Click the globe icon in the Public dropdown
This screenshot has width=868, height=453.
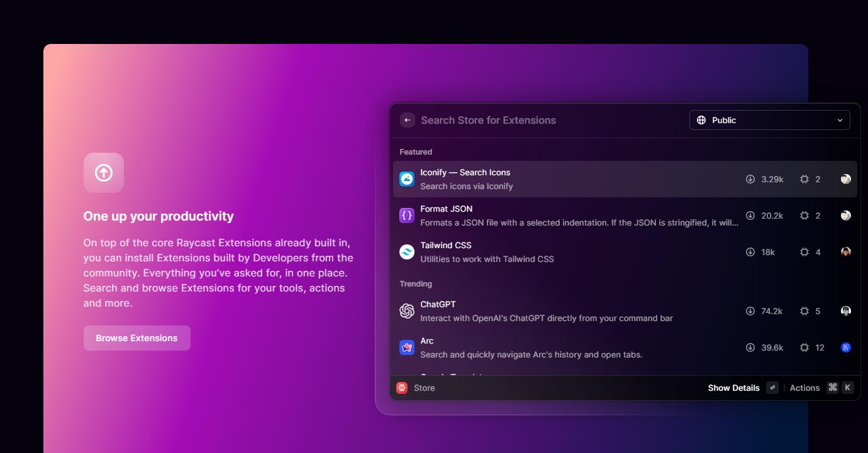coord(701,120)
